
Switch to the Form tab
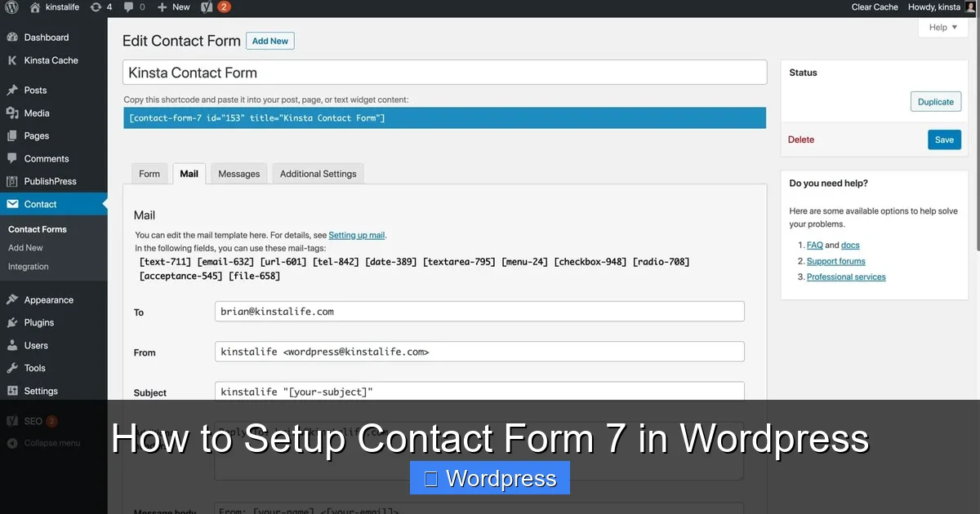pyautogui.click(x=149, y=174)
